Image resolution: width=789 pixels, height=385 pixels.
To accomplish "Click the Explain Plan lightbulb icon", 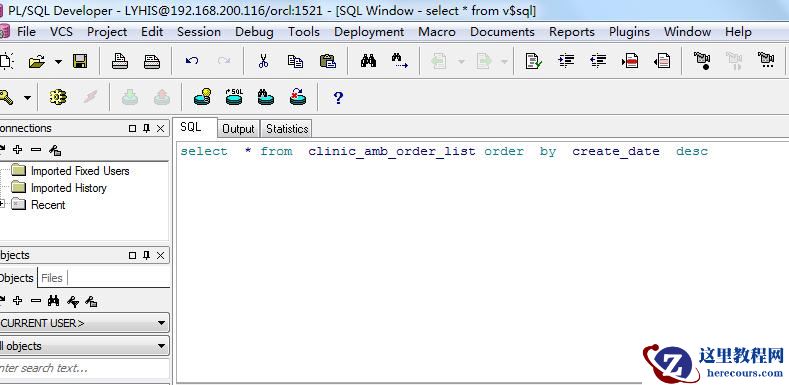I will click(202, 96).
